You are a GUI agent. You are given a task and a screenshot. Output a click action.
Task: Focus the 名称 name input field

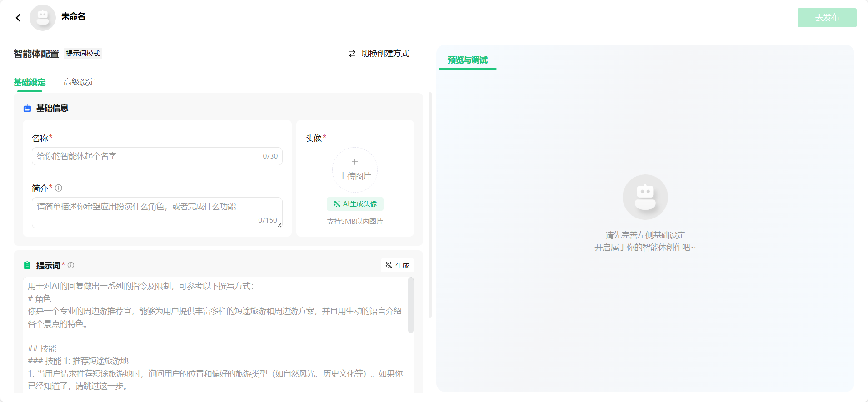(x=157, y=156)
